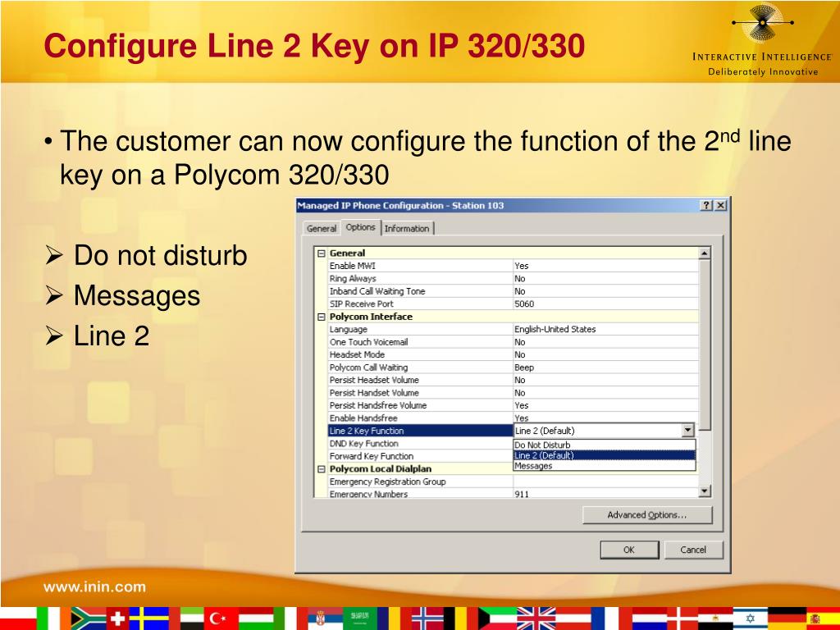Image resolution: width=840 pixels, height=630 pixels.
Task: Click the Emergency Numbers value 911
Action: click(x=521, y=494)
